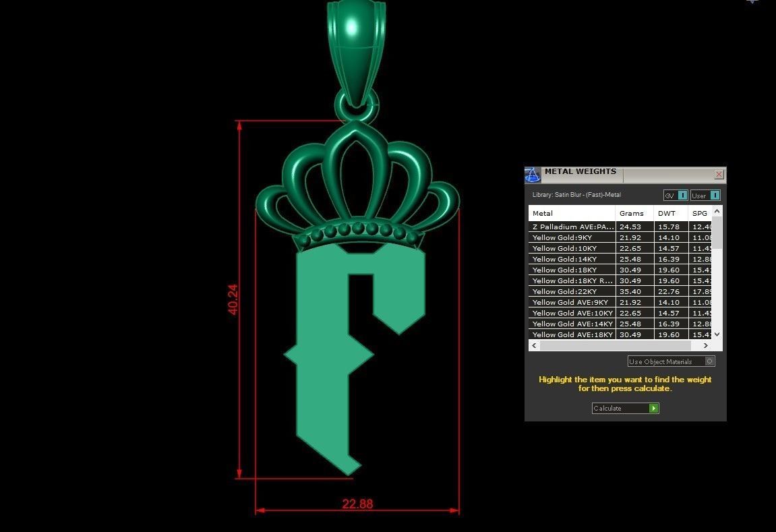Image resolution: width=776 pixels, height=532 pixels.
Task: Click the 24.53 grams value for Palladium
Action: click(630, 227)
